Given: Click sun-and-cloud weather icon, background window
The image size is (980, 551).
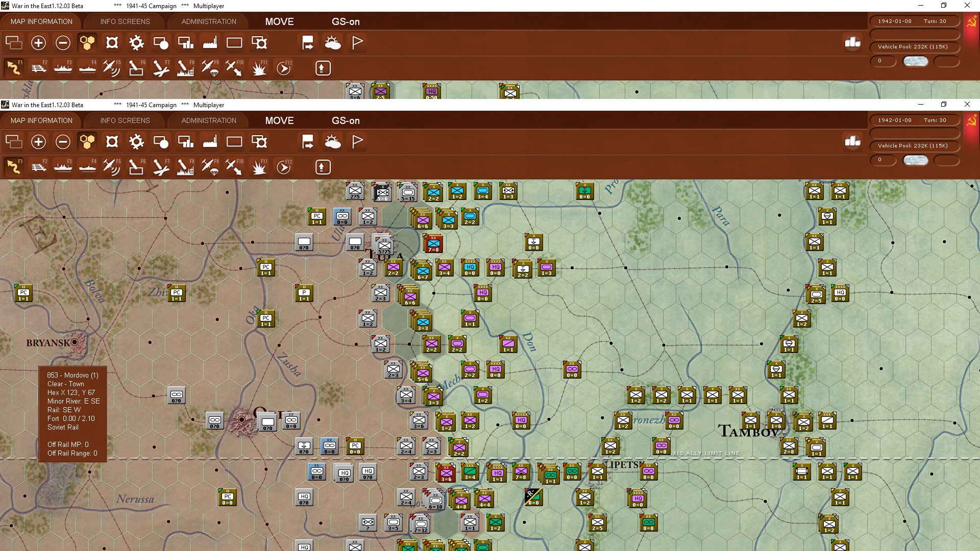Looking at the screenshot, I should [333, 43].
